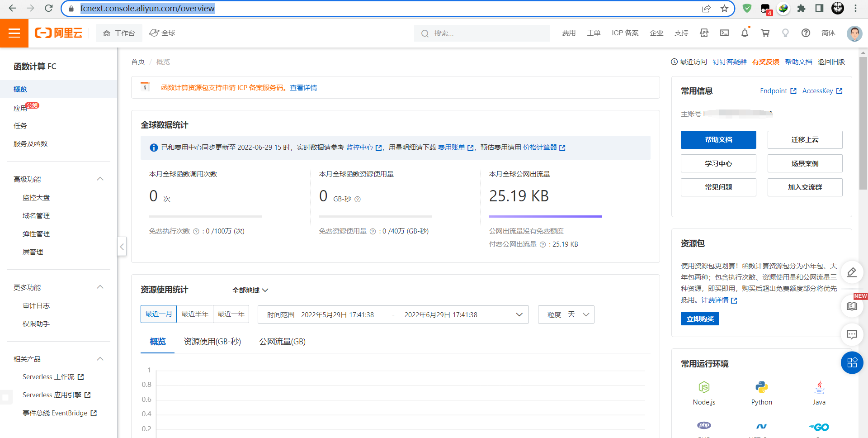
Task: Click the blue apps grid floating button
Action: [x=852, y=363]
